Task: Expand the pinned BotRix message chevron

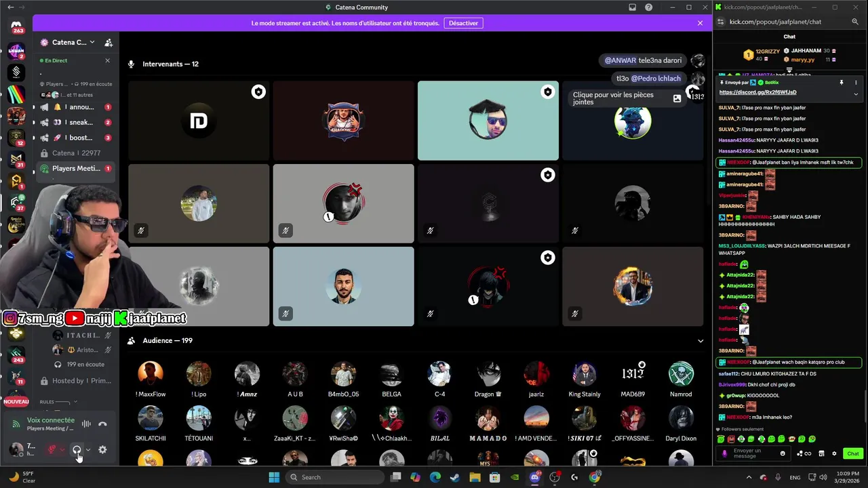Action: pyautogui.click(x=855, y=94)
